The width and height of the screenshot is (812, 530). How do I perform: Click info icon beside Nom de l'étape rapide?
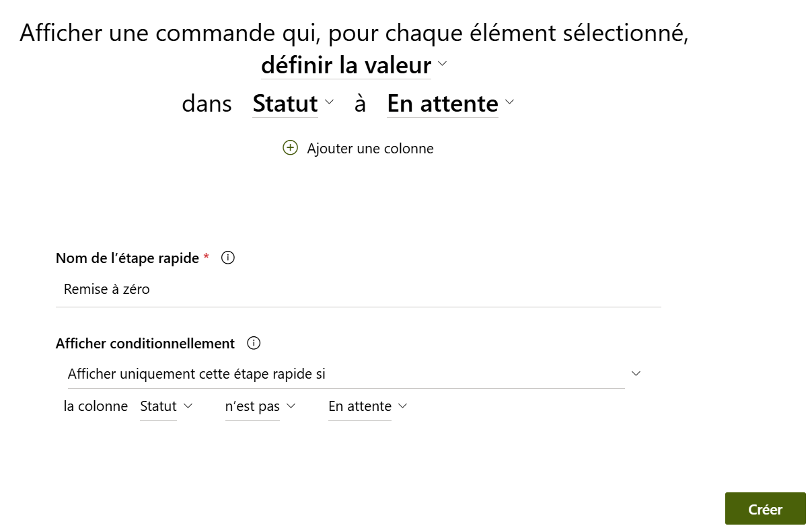pyautogui.click(x=228, y=258)
